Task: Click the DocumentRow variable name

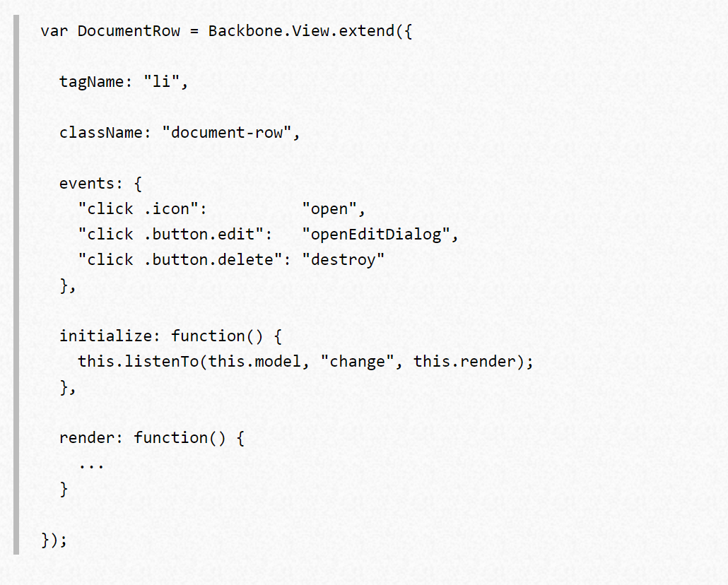Action: [x=129, y=31]
